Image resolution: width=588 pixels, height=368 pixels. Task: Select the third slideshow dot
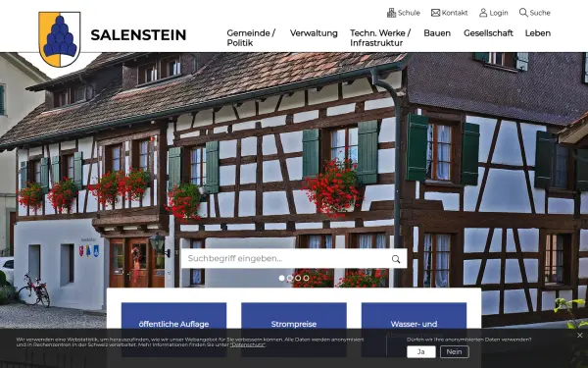(x=298, y=278)
